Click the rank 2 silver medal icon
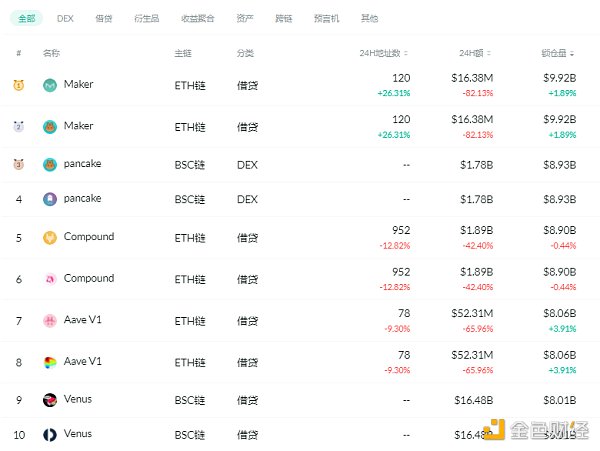Screen dimensions: 600x451 (19, 126)
